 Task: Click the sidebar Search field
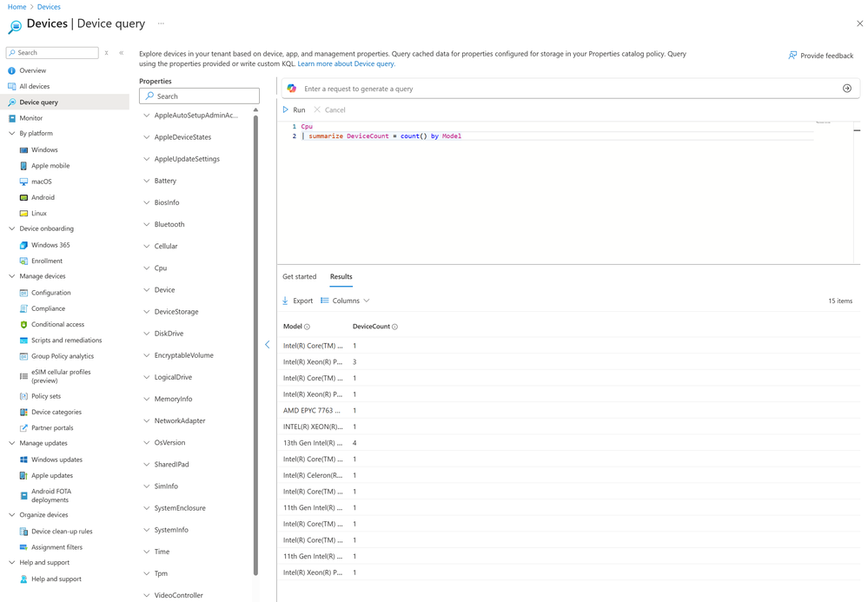point(52,53)
